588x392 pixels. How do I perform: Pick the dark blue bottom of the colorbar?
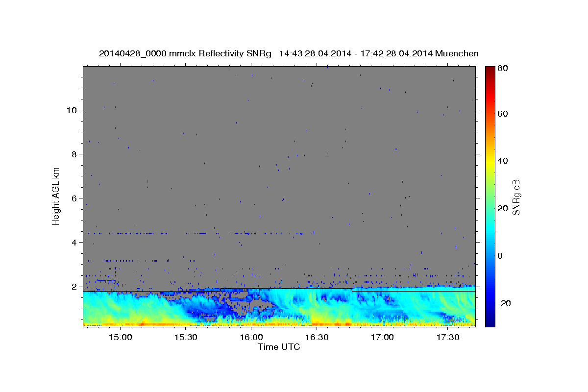490,323
